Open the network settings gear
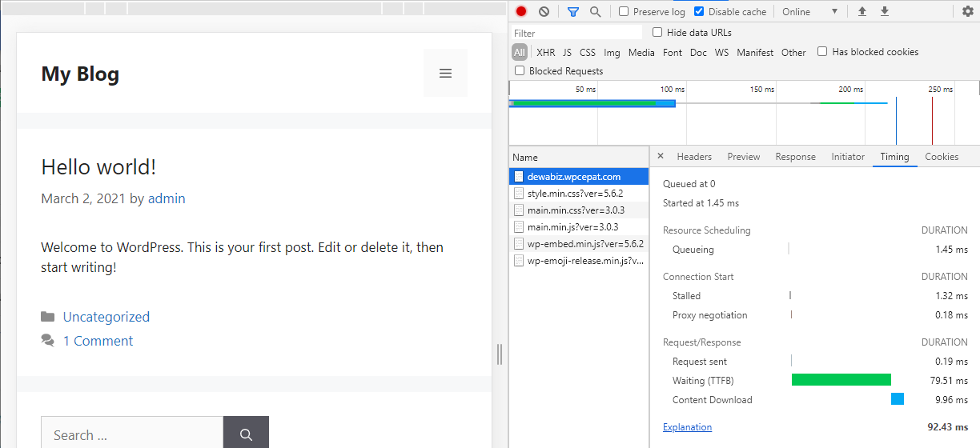This screenshot has width=980, height=448. coord(968,12)
